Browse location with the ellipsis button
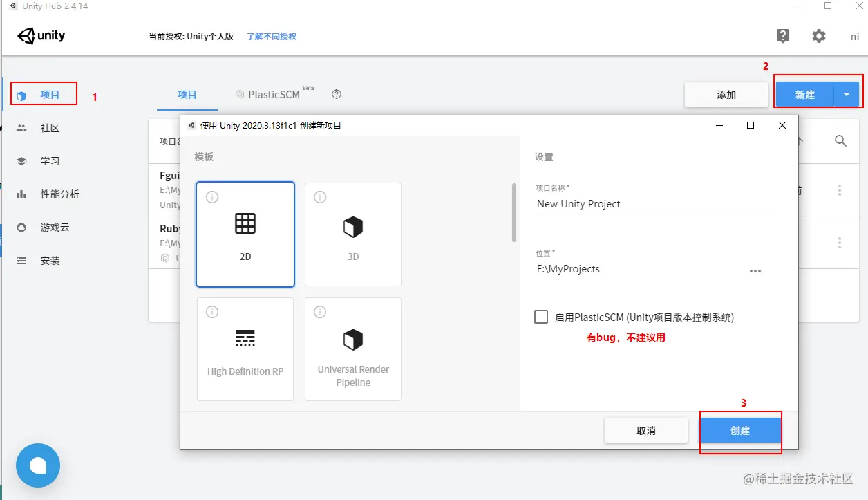 [x=755, y=271]
